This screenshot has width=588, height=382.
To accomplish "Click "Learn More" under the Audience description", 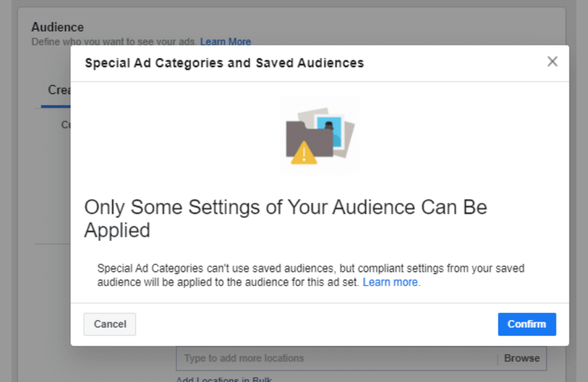I will pyautogui.click(x=225, y=41).
